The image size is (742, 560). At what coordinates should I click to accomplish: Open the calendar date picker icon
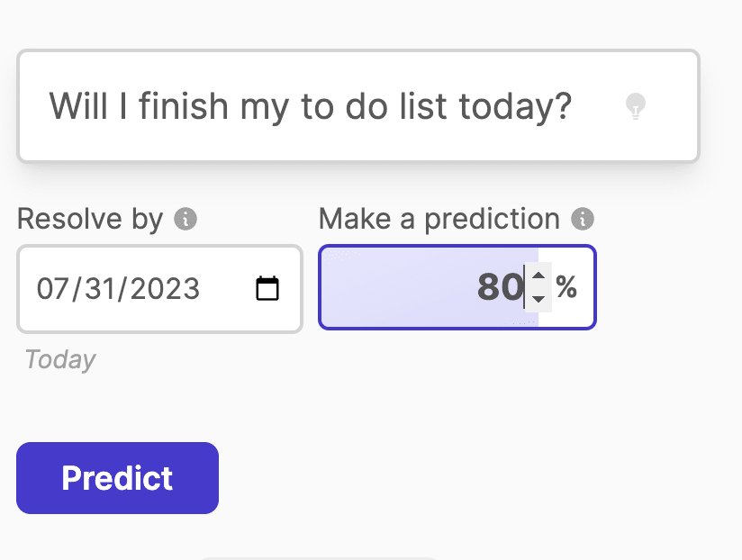coord(267,289)
